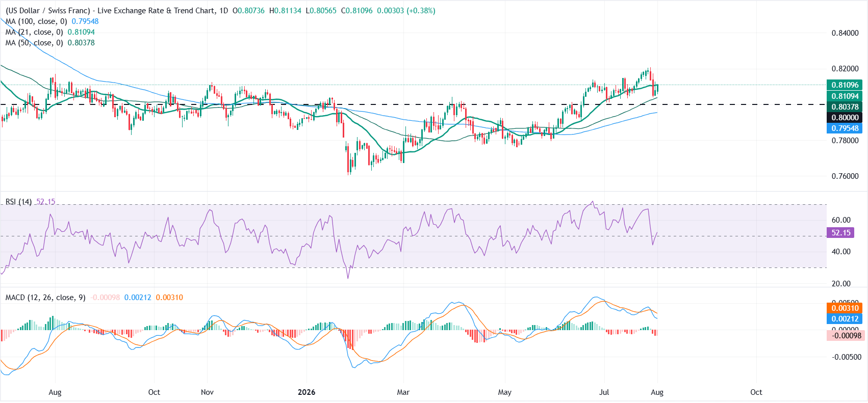Screen dimensions: 868x403
Task: Click the MACD signal legend value 0.00310
Action: (x=169, y=298)
